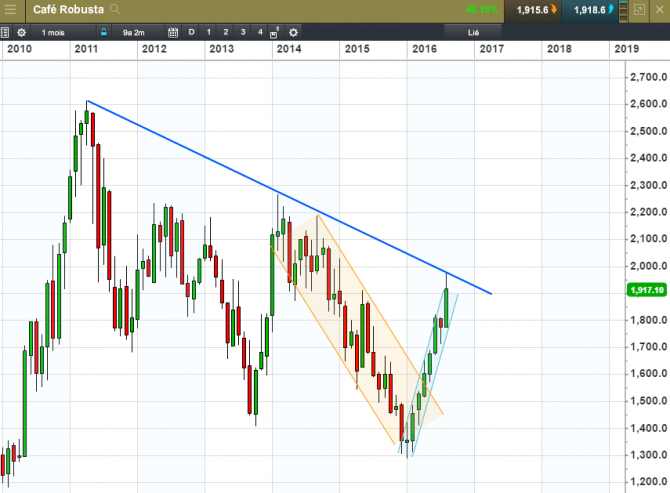Click the green 1,917.10 current price tag
Viewport: 670px width, 493px height.
click(x=647, y=290)
